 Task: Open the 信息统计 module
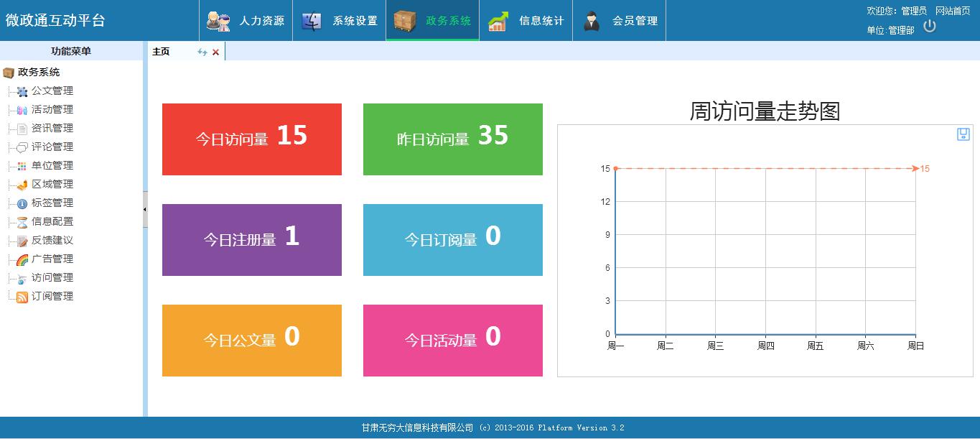(526, 21)
